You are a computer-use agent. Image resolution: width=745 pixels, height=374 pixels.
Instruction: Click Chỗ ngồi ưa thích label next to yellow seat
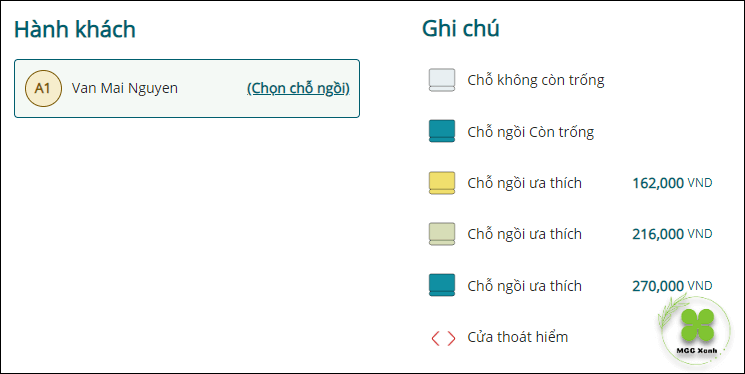525,183
